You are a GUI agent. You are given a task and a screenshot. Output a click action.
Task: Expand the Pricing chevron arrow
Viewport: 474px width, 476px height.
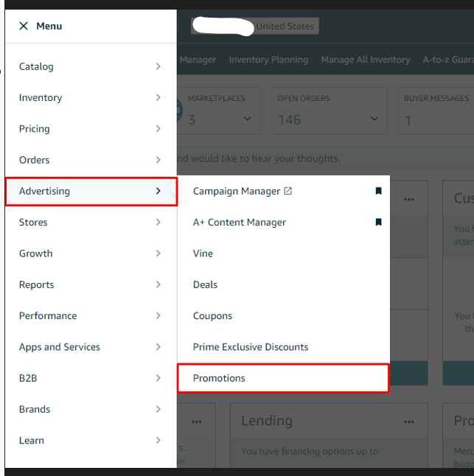pos(158,129)
